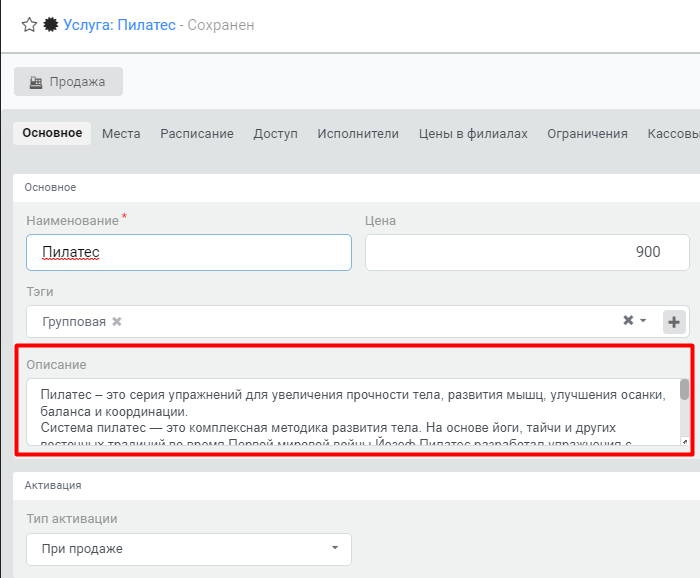Open the Ограничения tab

[x=588, y=133]
